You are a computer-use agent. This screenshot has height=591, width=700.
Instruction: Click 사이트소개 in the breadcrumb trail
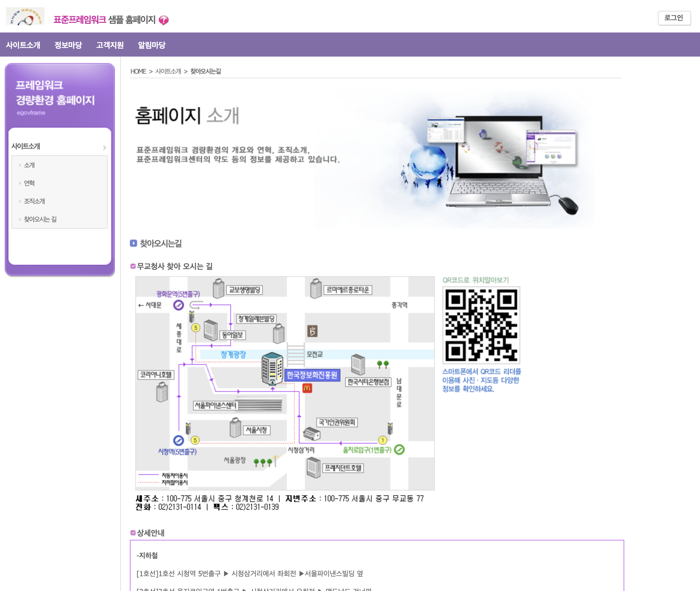pos(168,71)
